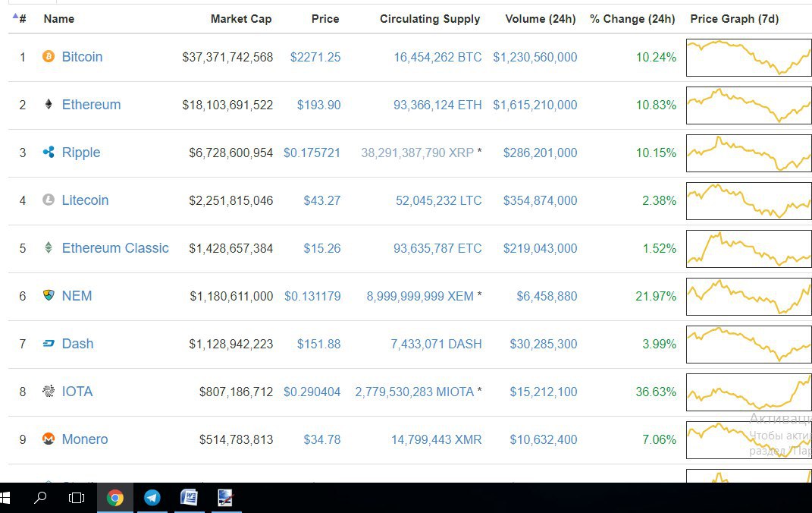Open the Monero link
812x513 pixels.
[x=85, y=439]
